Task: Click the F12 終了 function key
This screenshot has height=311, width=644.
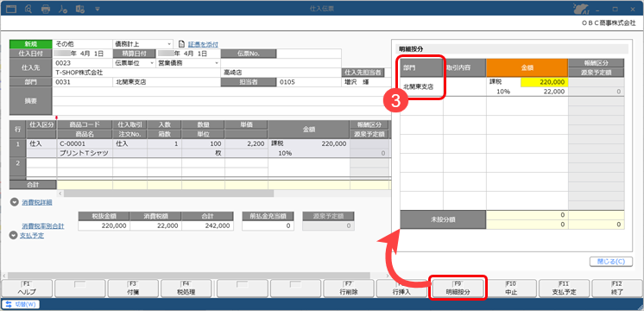Action: pyautogui.click(x=617, y=288)
